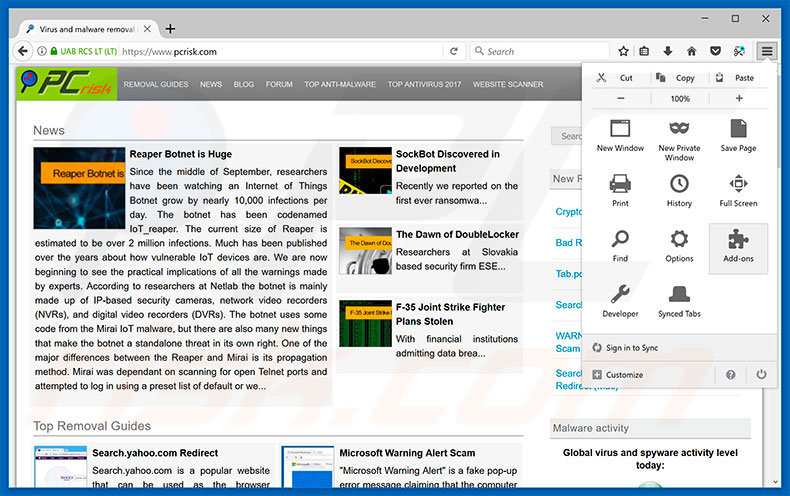Click the PCrisk logo

coord(67,84)
